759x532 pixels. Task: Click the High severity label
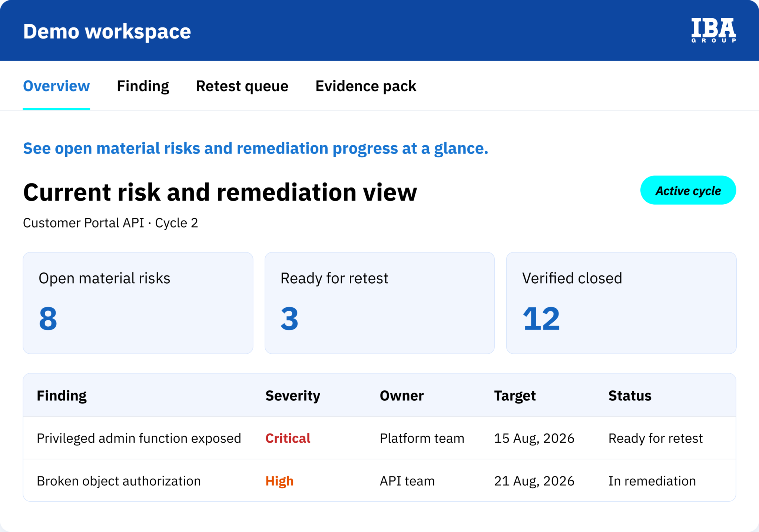pyautogui.click(x=279, y=481)
